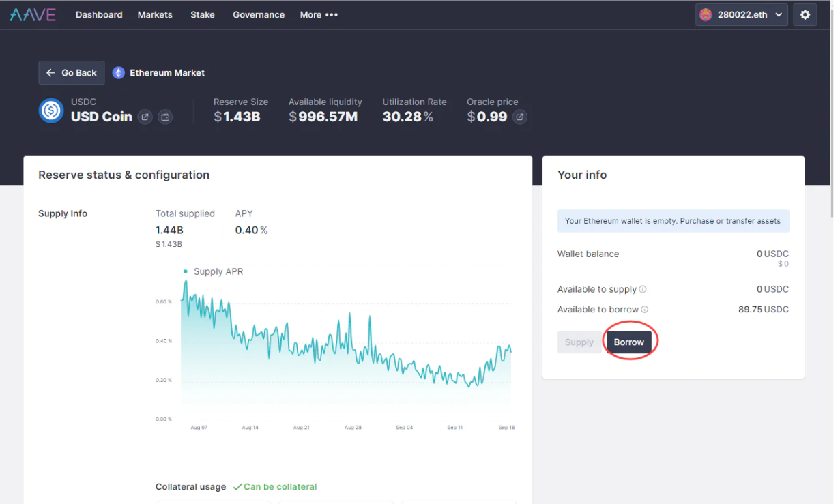Click the Available to supply label
The image size is (840, 504).
[x=597, y=289]
